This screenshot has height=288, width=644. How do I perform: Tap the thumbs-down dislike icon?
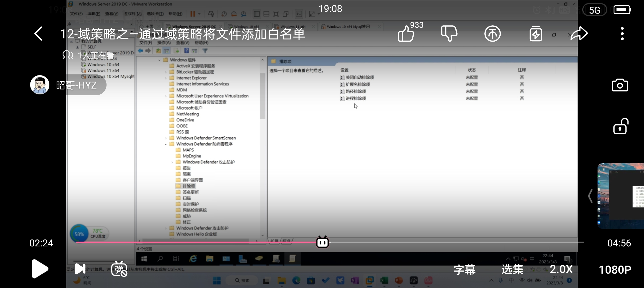pos(449,33)
